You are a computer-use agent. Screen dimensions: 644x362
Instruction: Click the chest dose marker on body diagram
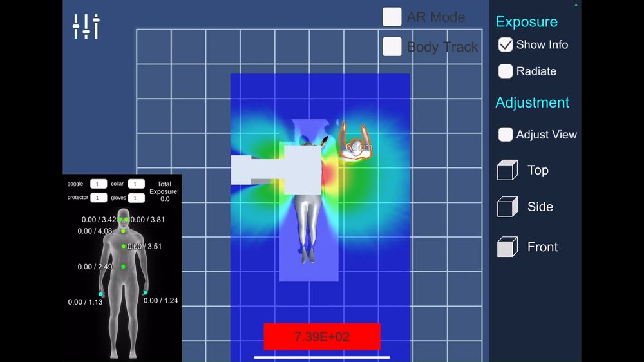123,247
